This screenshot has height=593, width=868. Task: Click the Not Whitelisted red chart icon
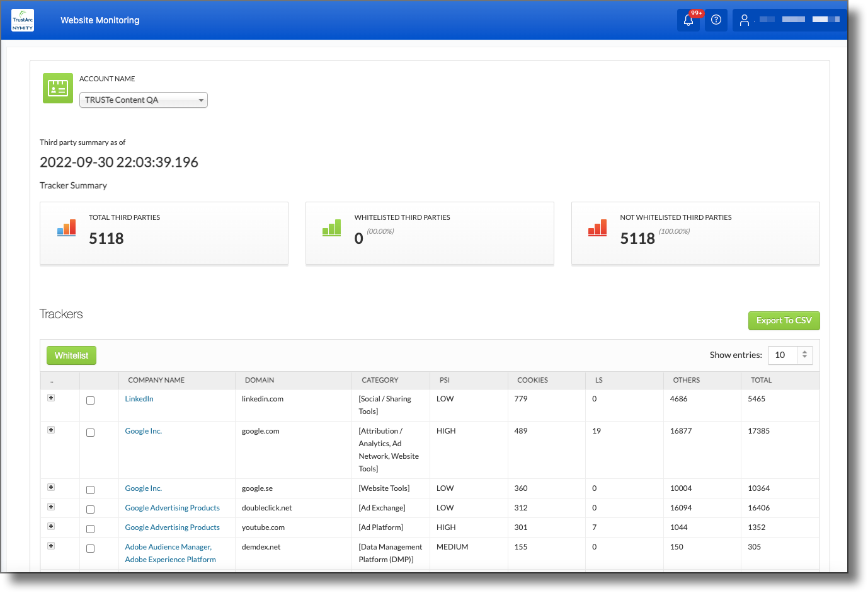pos(597,228)
